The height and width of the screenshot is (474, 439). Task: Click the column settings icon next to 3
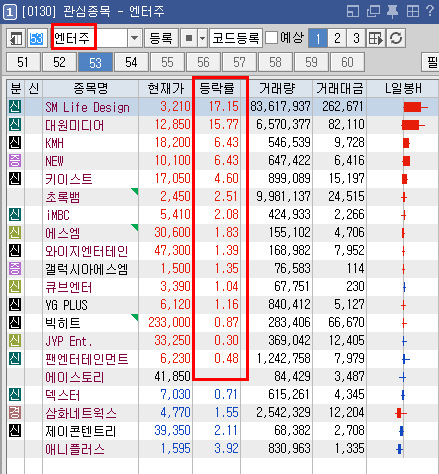click(376, 38)
